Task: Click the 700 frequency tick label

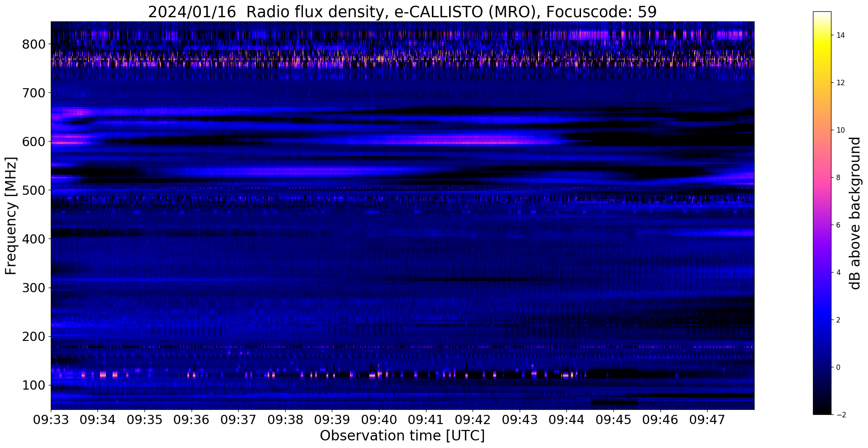Action: pyautogui.click(x=34, y=93)
